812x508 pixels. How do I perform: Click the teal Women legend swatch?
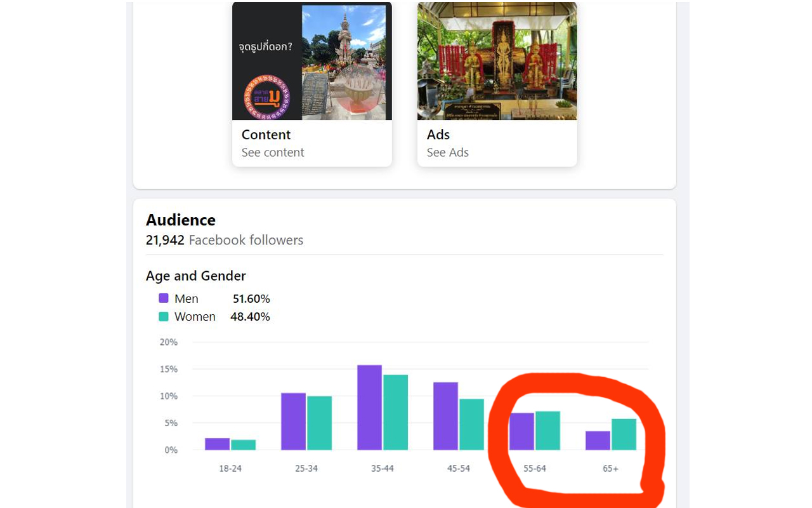pyautogui.click(x=164, y=316)
